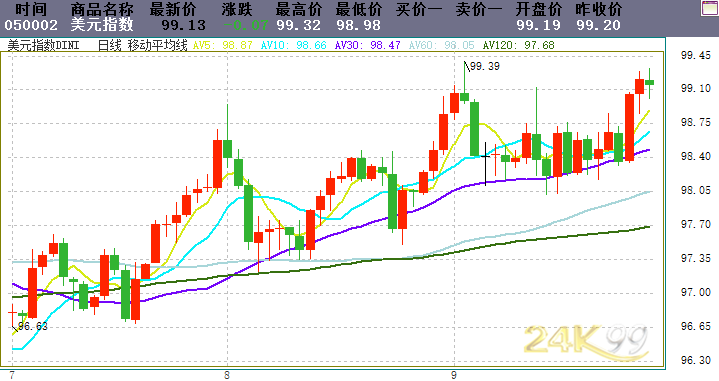
Task: Click the 移动平均线 indicator label
Action: click(158, 45)
